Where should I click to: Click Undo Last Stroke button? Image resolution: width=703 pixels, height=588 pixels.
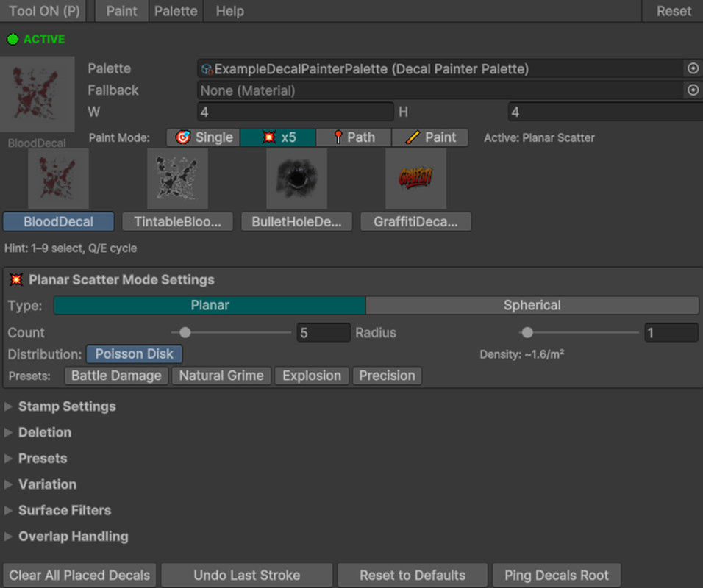click(x=246, y=575)
